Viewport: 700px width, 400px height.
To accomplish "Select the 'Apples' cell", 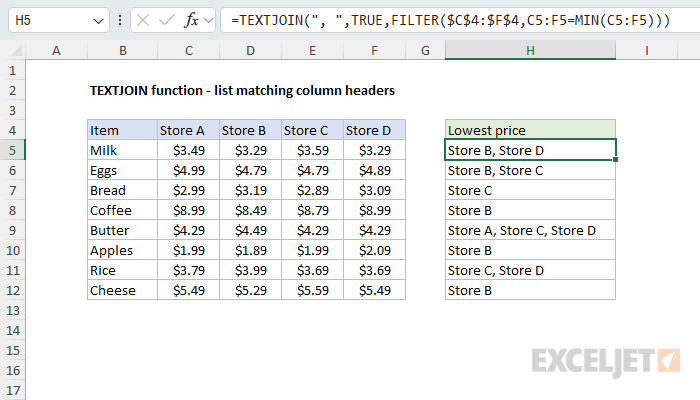I will click(x=122, y=250).
